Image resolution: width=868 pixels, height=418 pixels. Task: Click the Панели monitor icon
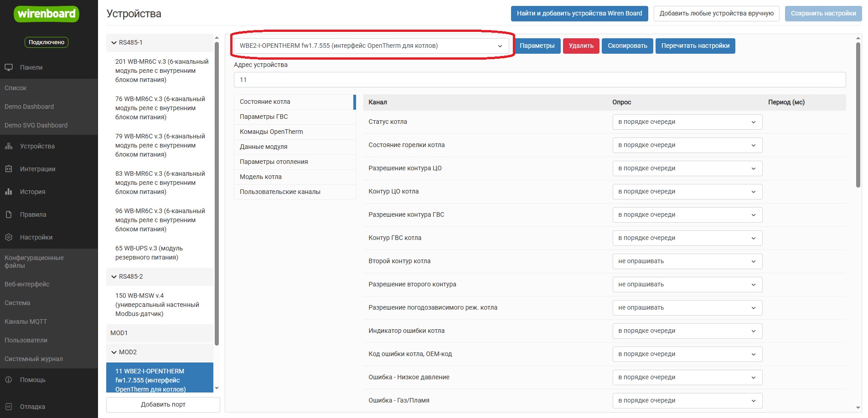(x=9, y=67)
